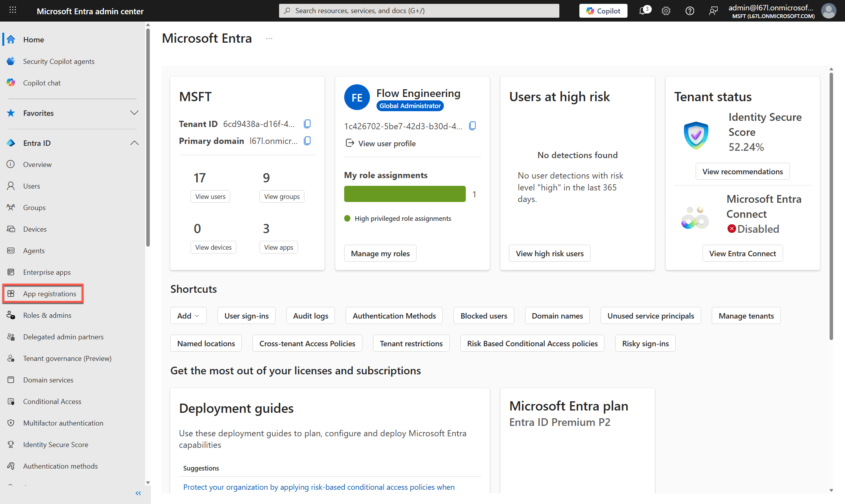
Task: Expand the Favorites section
Action: [x=134, y=113]
